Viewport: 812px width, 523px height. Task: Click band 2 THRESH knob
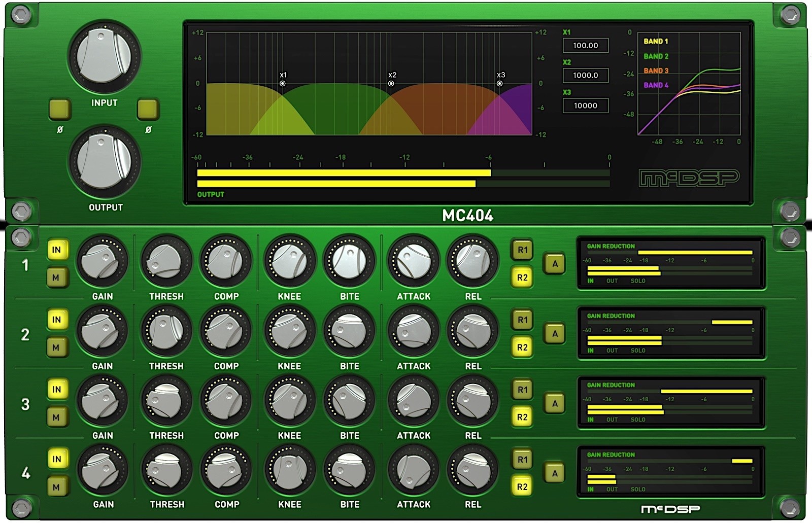pos(166,331)
